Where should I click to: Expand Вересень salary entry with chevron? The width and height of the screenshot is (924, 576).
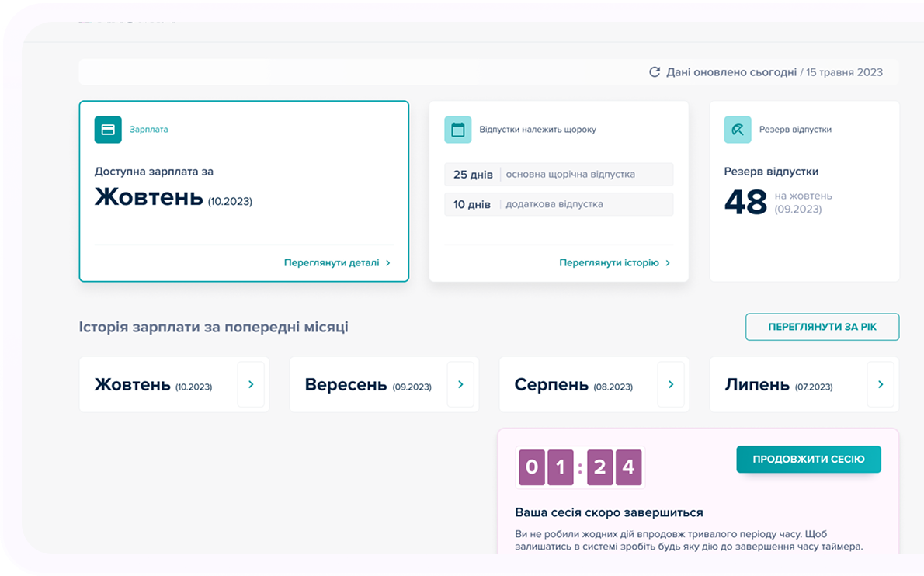coord(460,384)
